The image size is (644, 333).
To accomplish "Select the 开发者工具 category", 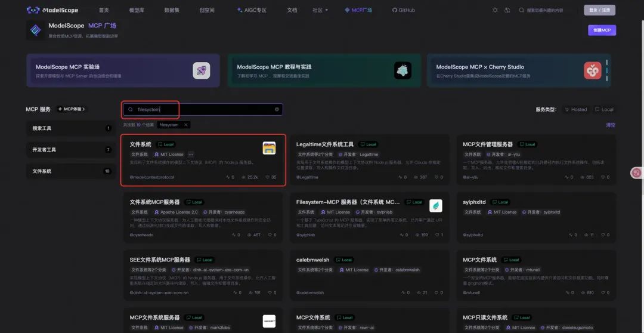I will 71,150.
